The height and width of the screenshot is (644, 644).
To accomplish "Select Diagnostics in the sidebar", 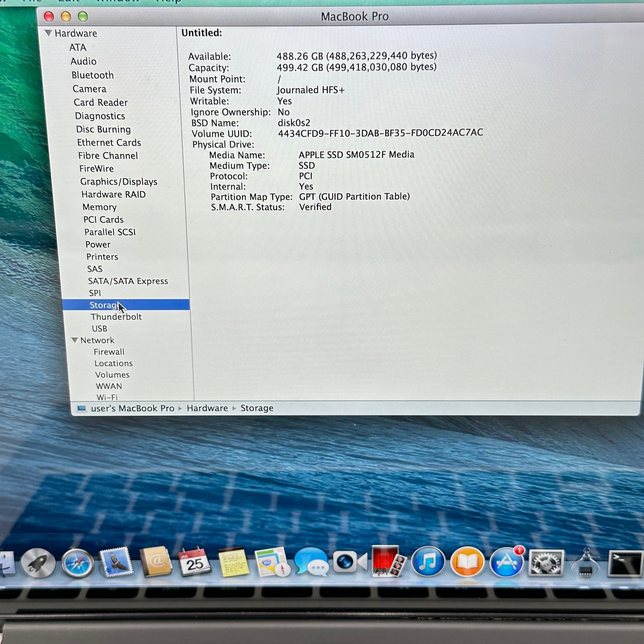I will click(x=100, y=116).
